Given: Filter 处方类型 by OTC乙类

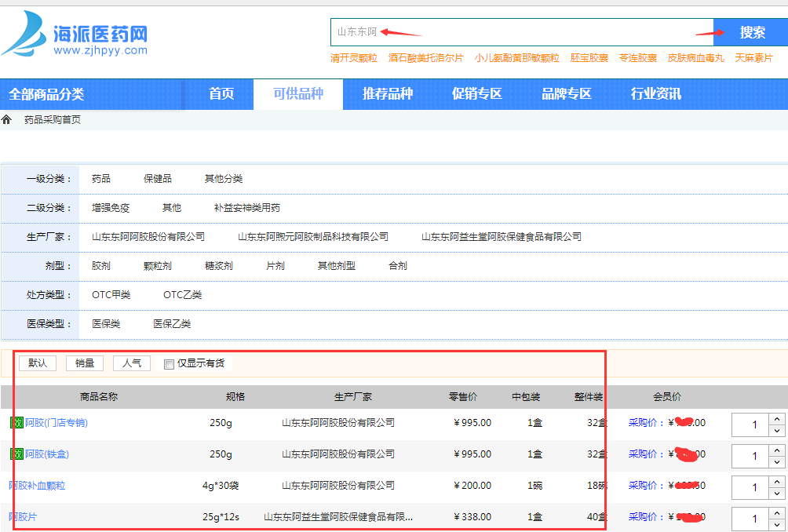Looking at the screenshot, I should pyautogui.click(x=182, y=295).
